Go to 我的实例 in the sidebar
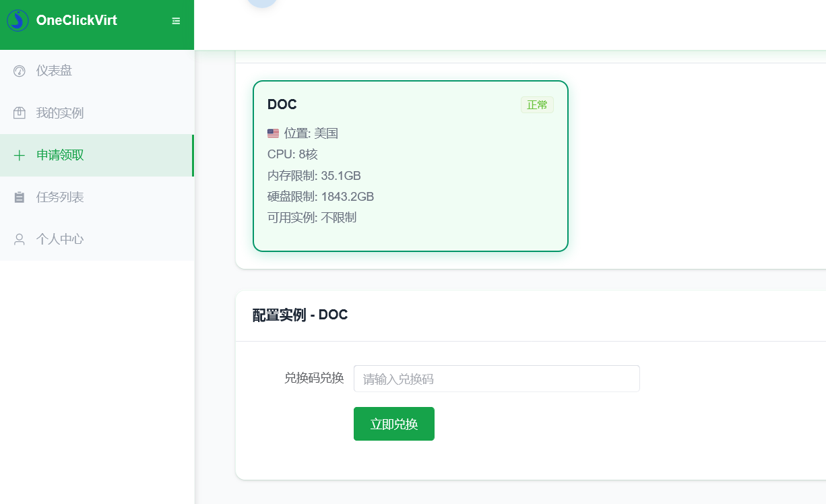Screen dimensions: 826x504 (x=60, y=113)
